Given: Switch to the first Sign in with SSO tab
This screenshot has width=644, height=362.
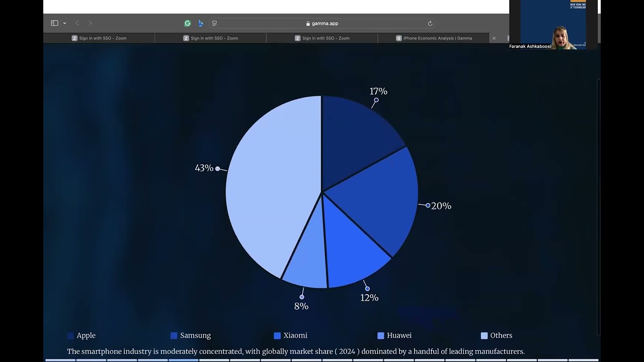Looking at the screenshot, I should click(99, 38).
